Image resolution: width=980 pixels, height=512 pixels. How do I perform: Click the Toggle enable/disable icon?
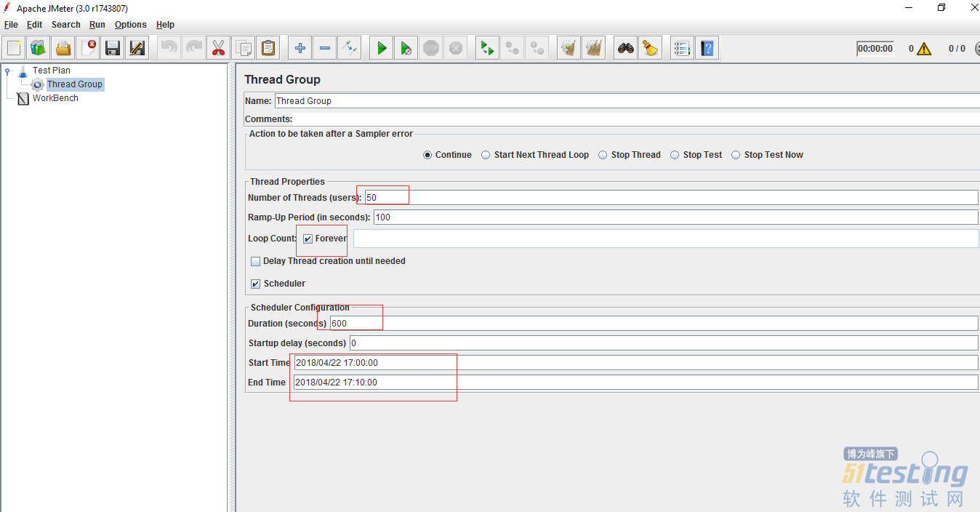point(350,49)
